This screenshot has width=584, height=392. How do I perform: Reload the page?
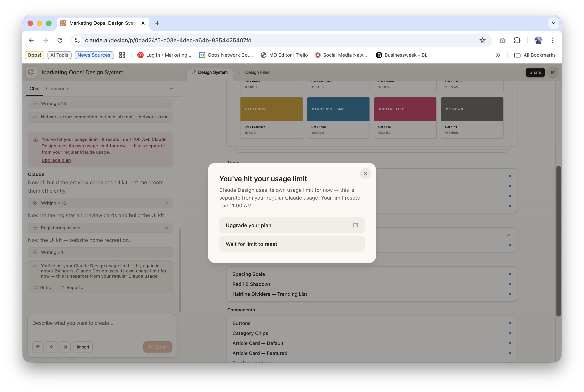[x=60, y=40]
